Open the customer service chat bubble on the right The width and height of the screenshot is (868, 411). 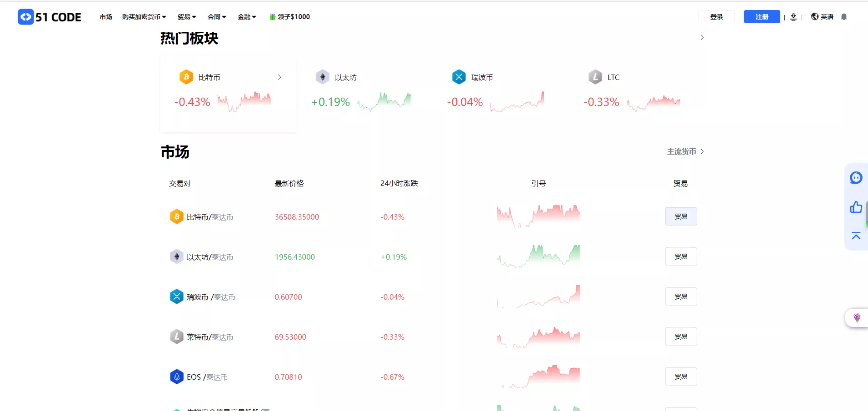856,178
